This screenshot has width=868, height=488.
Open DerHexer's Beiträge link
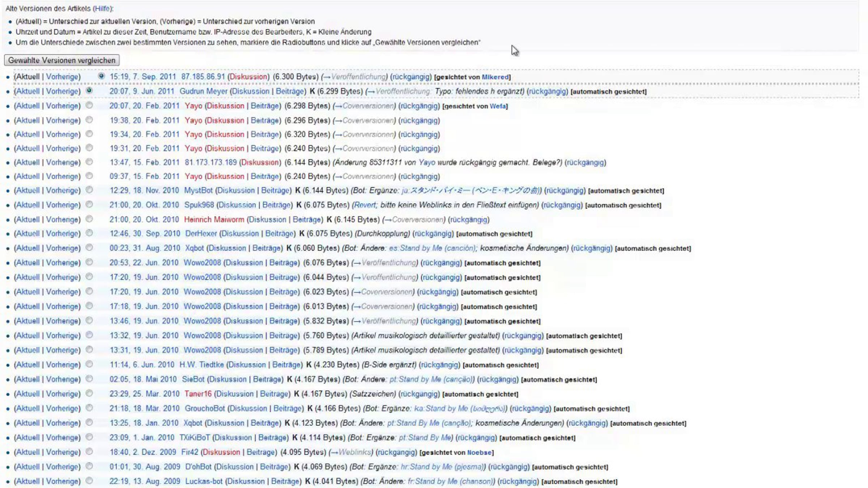[280, 234]
